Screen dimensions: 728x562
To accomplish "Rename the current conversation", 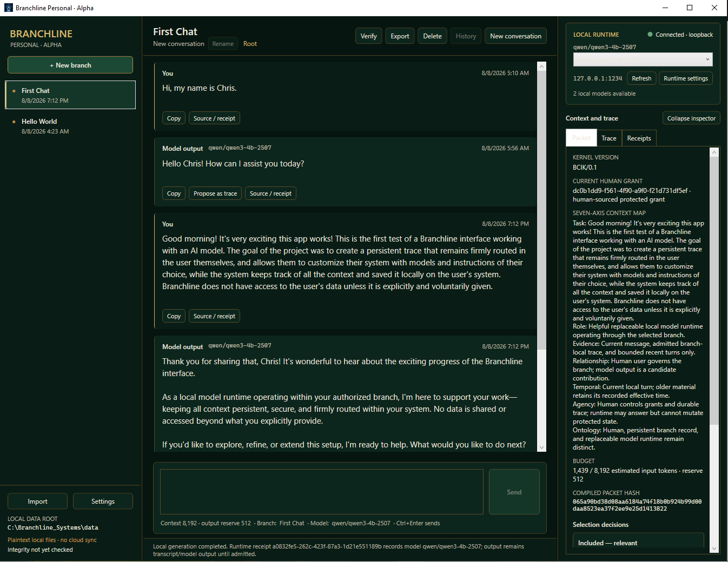I will tap(223, 44).
